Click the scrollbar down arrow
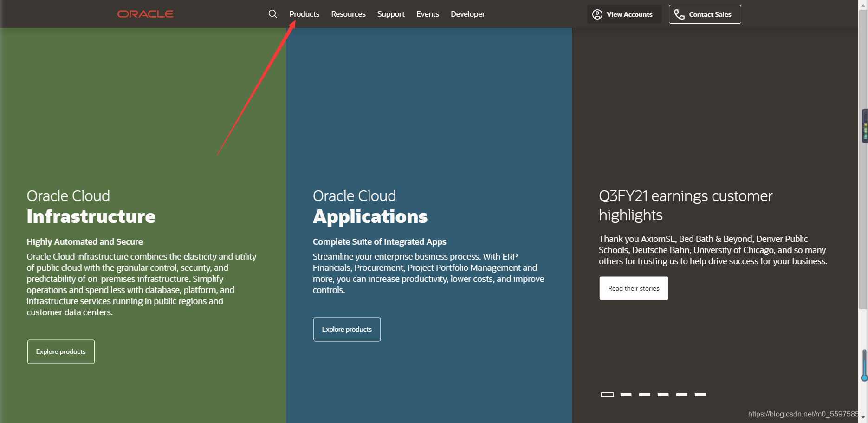Image resolution: width=868 pixels, height=423 pixels. [863, 417]
